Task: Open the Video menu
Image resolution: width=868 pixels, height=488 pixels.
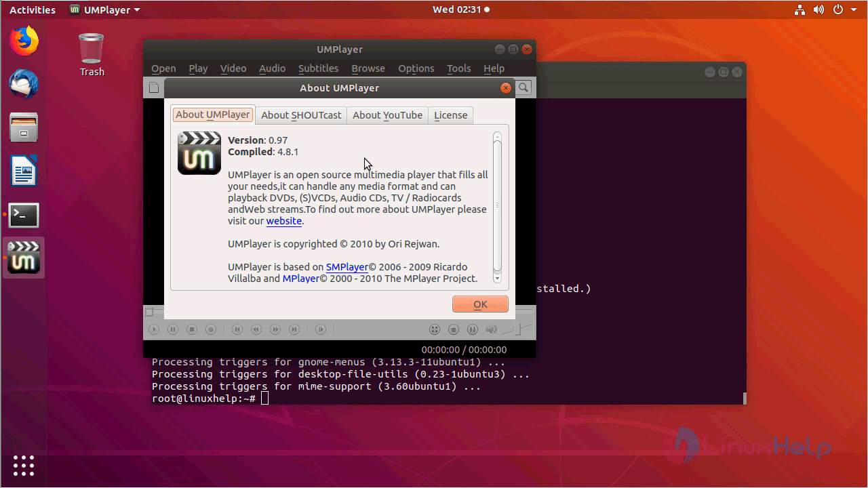Action: 233,68
